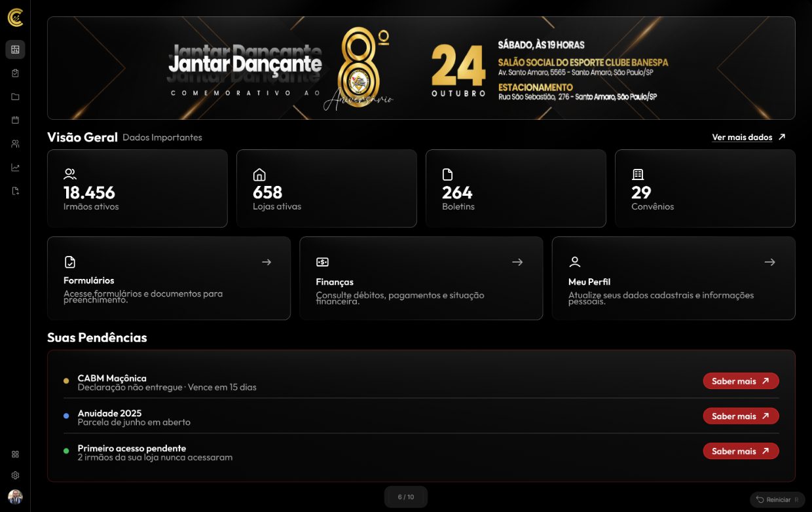The height and width of the screenshot is (512, 812).
Task: Select the 18.456 Irmãos ativos value
Action: (x=89, y=192)
